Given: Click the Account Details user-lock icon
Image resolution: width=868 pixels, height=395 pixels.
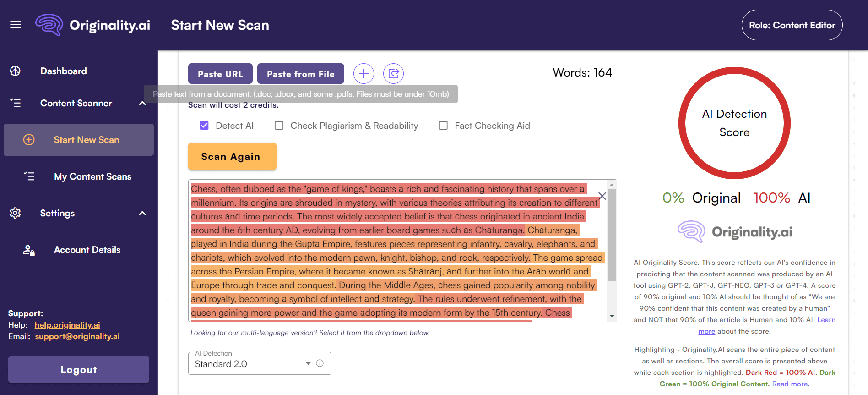Looking at the screenshot, I should pos(29,250).
